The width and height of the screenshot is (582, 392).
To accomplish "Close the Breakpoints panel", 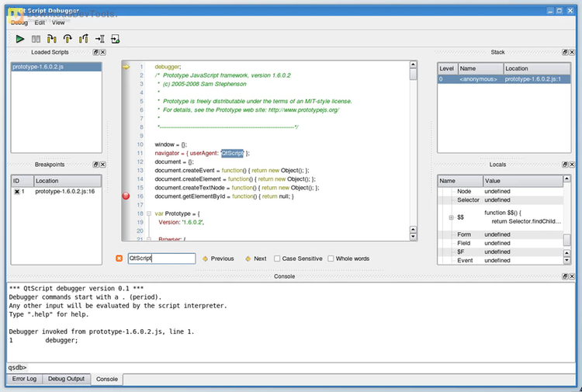I will pos(102,165).
